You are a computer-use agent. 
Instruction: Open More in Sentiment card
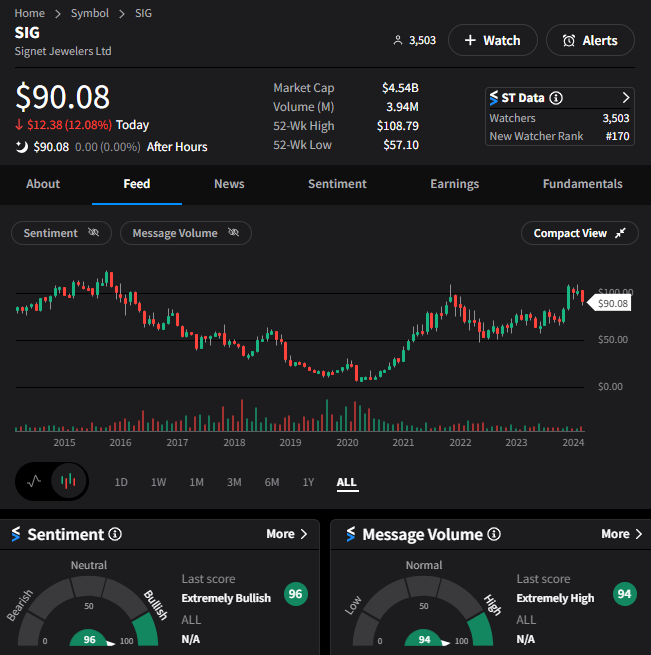[x=287, y=534]
